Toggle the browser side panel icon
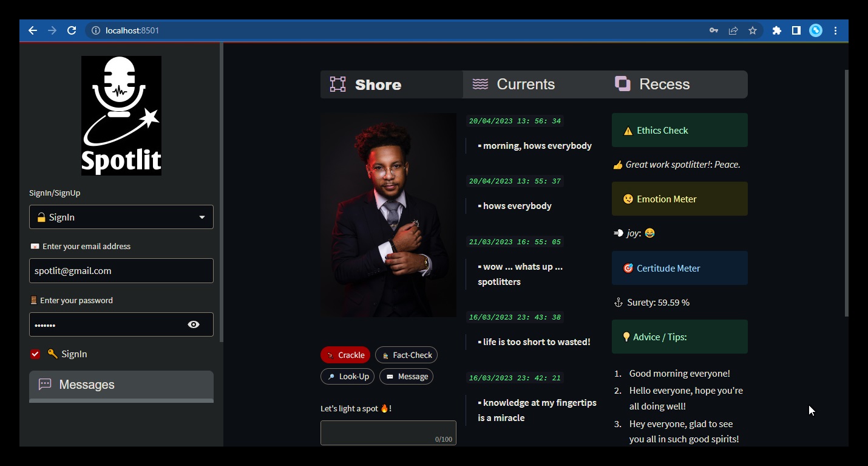Image resolution: width=868 pixels, height=466 pixels. (796, 30)
